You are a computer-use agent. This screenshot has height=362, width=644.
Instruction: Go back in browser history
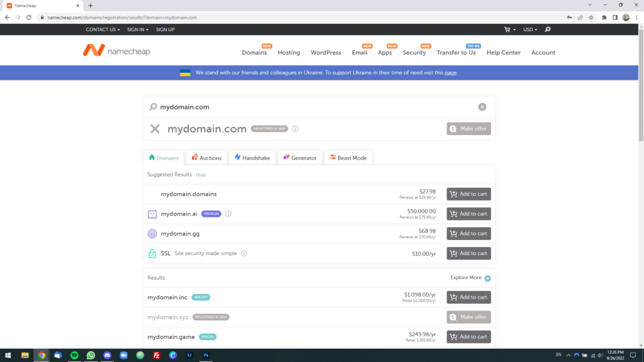click(7, 18)
